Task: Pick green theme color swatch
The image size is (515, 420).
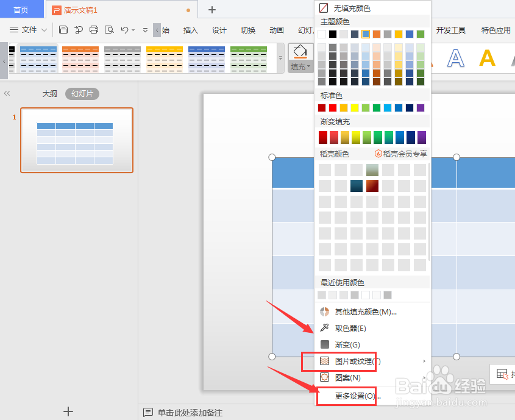Action: click(x=421, y=34)
